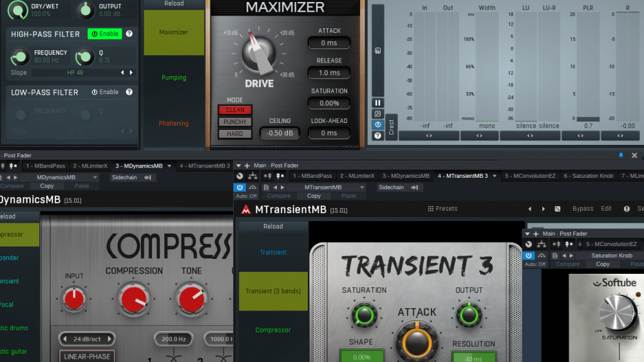Click the SATURATION 0.00% field in Maximizer
Screen dimensions: 644x362
(329, 103)
